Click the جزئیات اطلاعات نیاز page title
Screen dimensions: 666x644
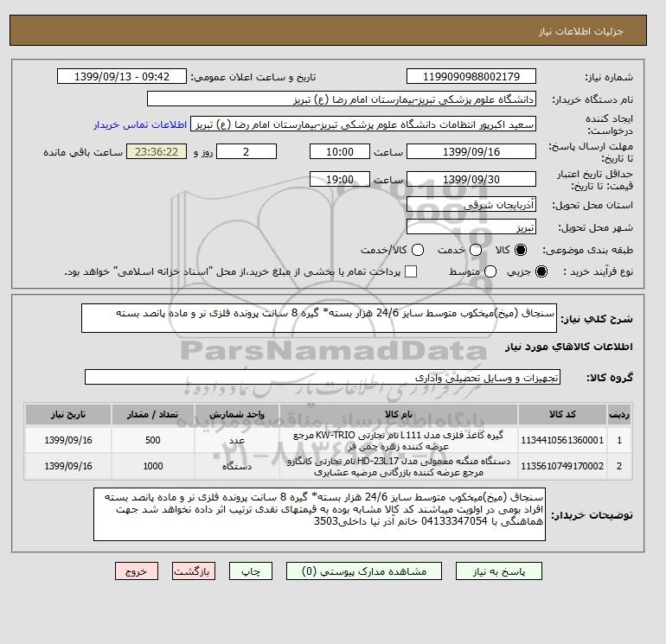[580, 31]
